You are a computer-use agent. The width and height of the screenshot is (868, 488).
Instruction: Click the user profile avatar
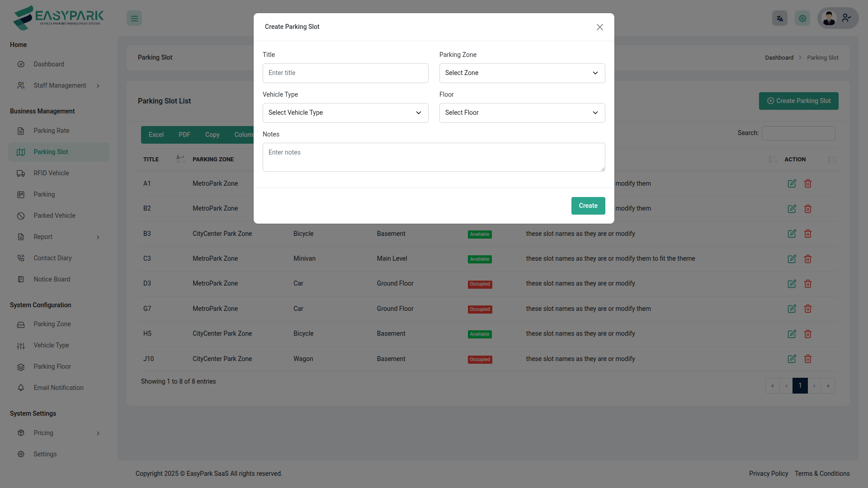(x=830, y=18)
